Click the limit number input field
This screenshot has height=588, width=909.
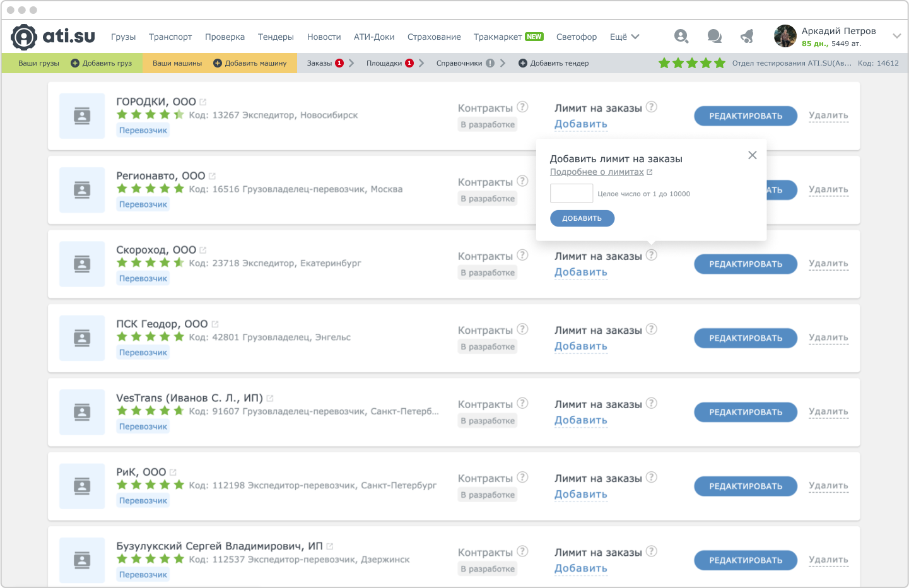click(572, 194)
